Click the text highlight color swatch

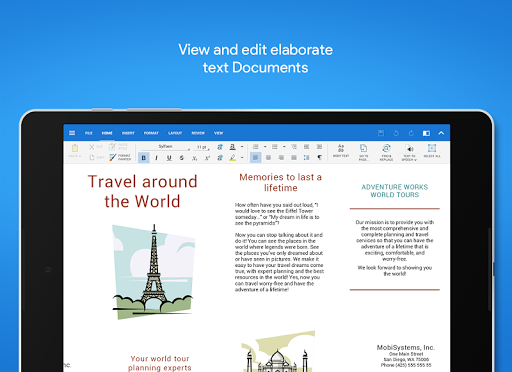[233, 158]
